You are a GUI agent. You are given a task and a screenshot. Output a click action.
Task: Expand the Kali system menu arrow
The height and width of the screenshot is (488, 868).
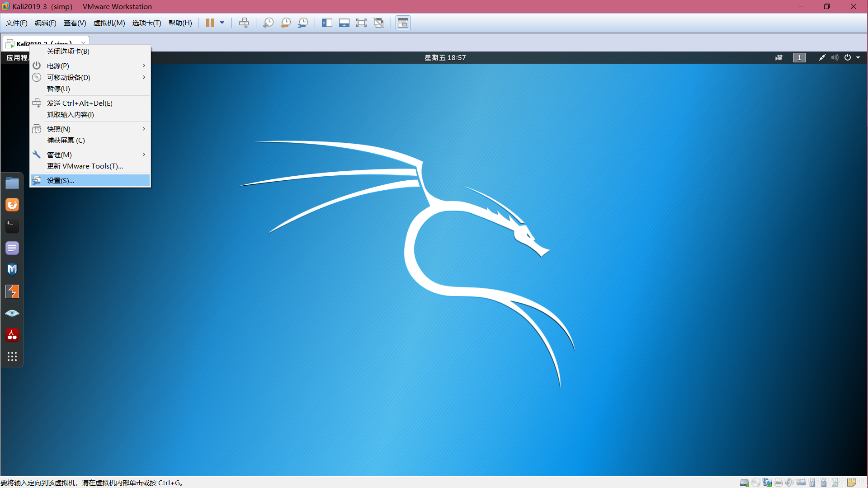point(858,58)
